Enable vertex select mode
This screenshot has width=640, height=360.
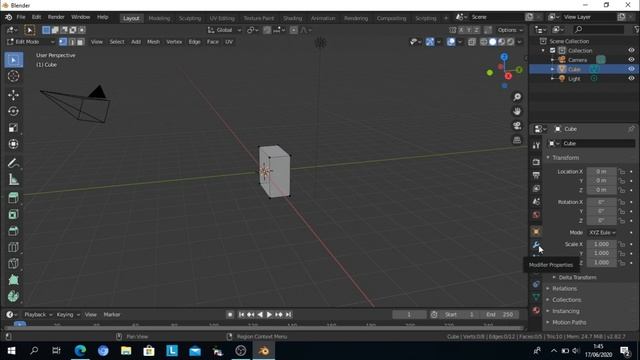[63, 42]
